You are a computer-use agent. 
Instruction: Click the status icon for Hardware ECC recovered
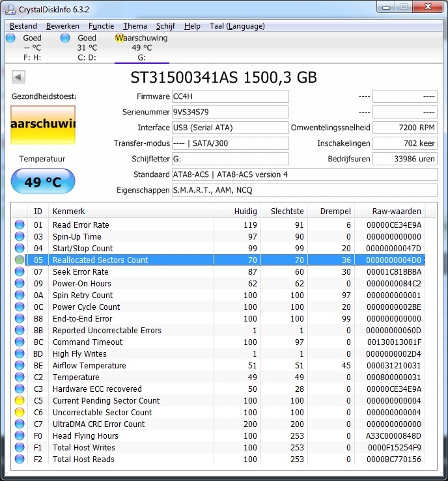(20, 389)
